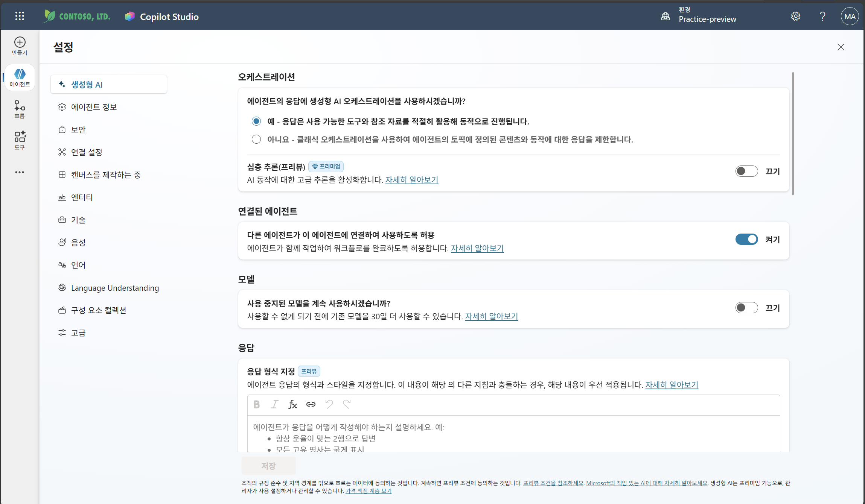The image size is (865, 504).
Task: Open 고급 settings page
Action: pyautogui.click(x=108, y=332)
